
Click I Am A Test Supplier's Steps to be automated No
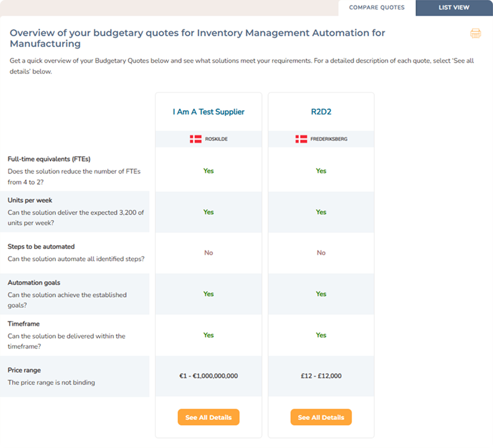(x=208, y=253)
